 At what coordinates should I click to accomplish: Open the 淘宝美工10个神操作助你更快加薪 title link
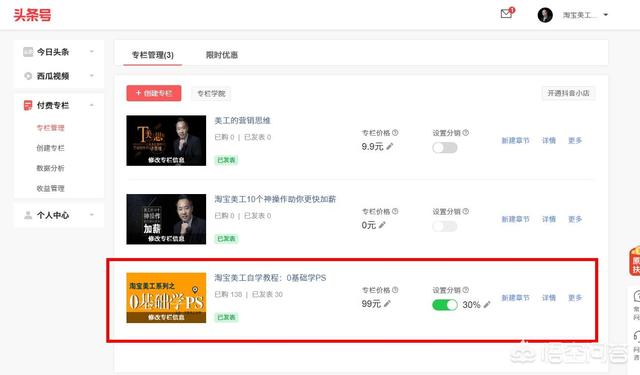[275, 199]
